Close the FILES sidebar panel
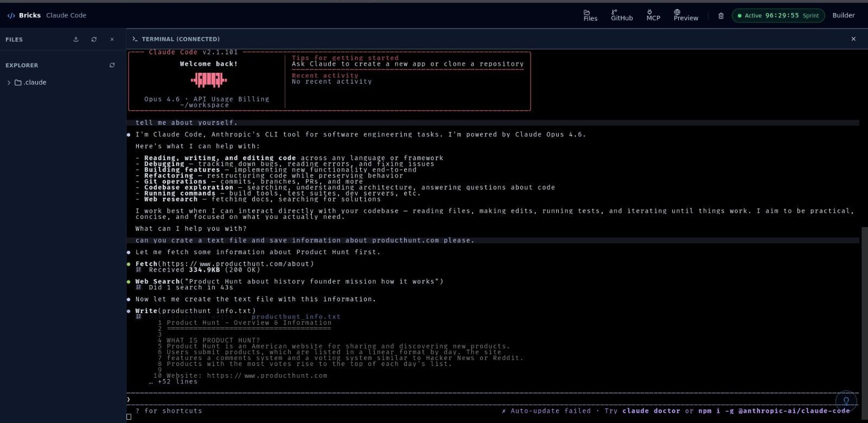The height and width of the screenshot is (423, 868). (112, 39)
